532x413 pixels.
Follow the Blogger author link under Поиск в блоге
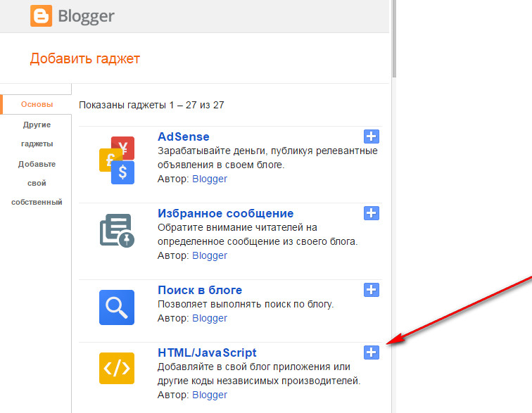pos(210,318)
